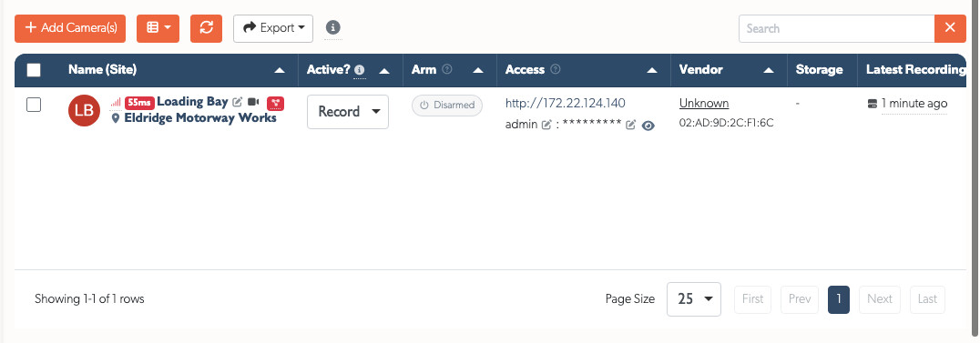Click the toolbar info icon beside Export
Screen dimensions: 980x343
coord(333,27)
